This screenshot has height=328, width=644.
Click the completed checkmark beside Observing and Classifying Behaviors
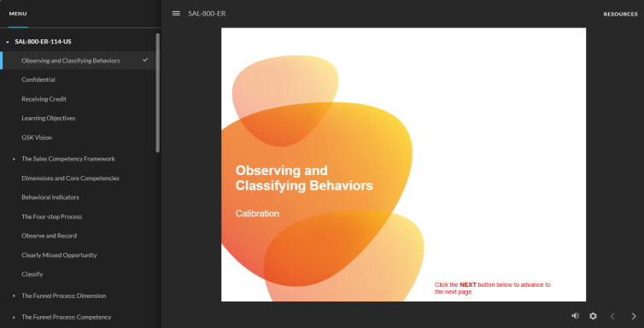point(145,60)
